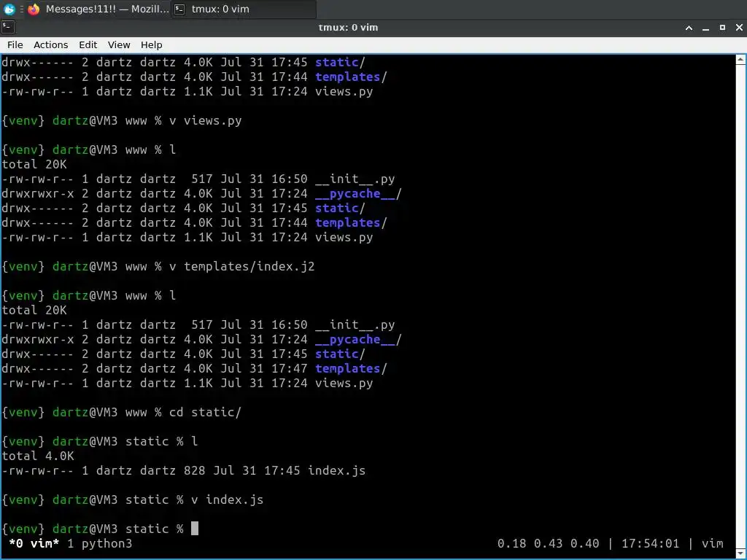This screenshot has width=747, height=560.
Task: Click 'v views.py' command text
Action: coord(205,120)
